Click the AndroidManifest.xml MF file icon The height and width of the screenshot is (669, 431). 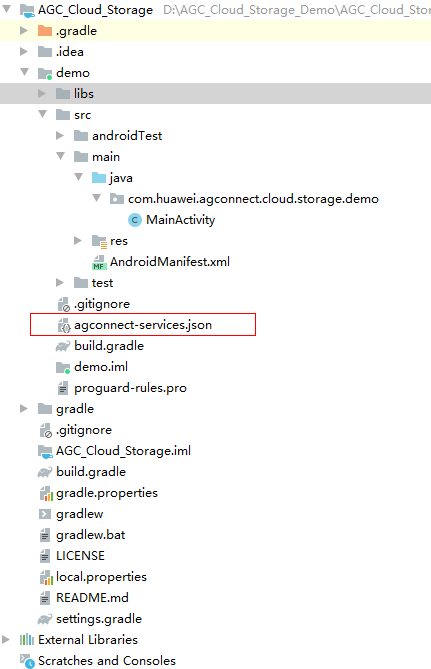click(x=99, y=262)
